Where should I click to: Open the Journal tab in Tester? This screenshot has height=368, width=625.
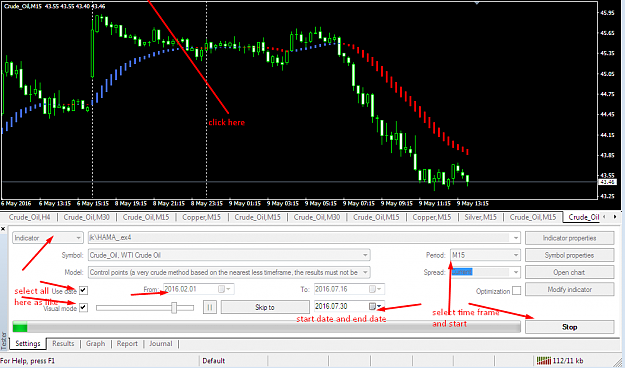coord(161,343)
